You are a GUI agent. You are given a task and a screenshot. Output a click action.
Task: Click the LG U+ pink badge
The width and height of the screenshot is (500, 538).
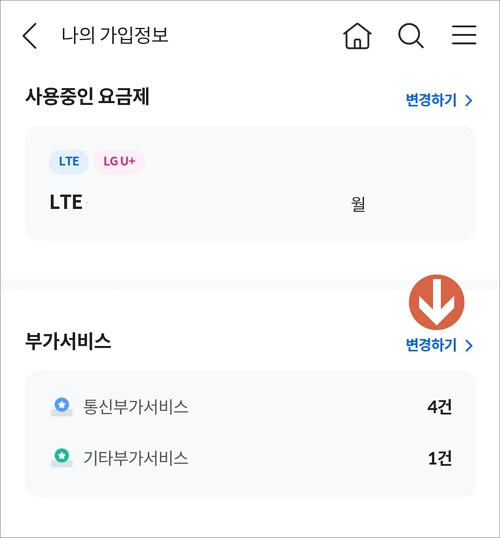point(119,161)
